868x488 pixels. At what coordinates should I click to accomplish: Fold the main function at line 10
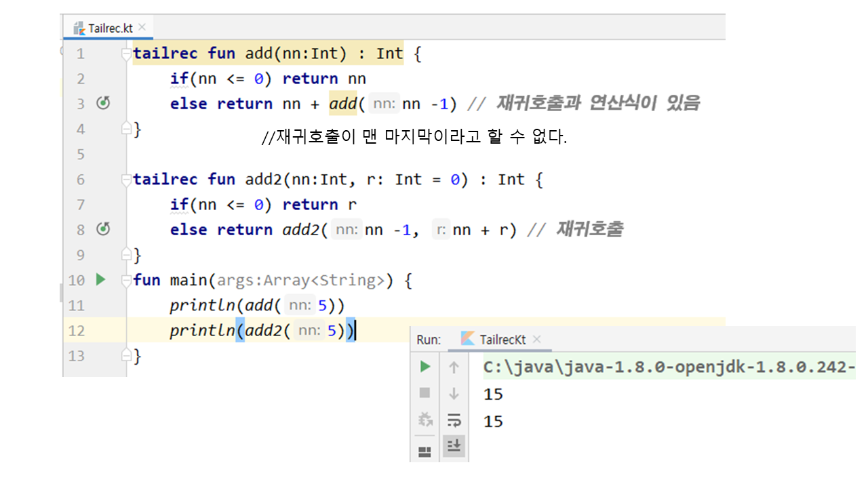click(125, 281)
